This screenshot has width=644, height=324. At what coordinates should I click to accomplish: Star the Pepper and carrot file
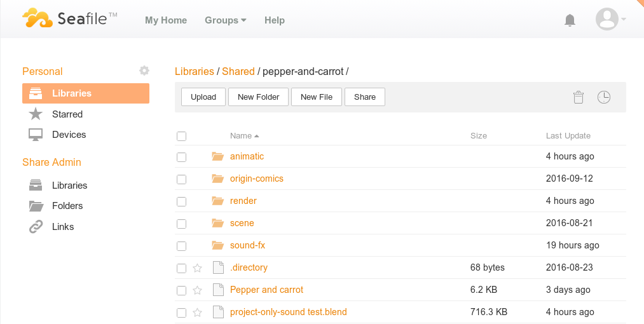(x=198, y=290)
